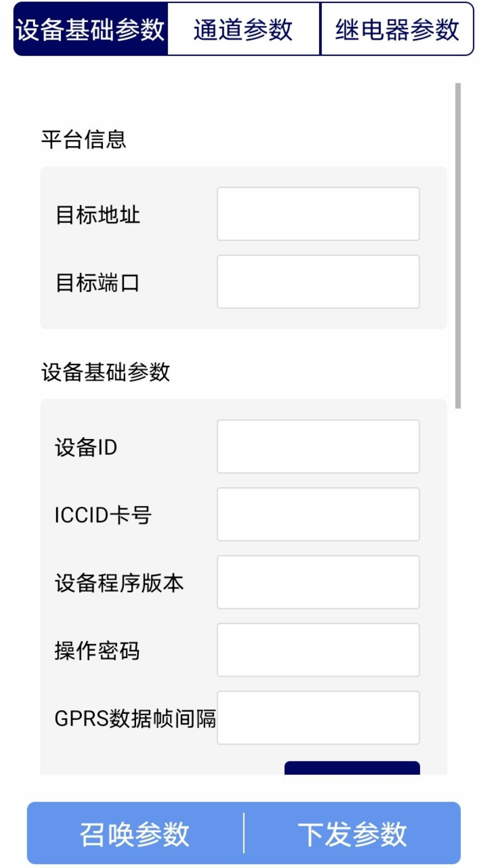This screenshot has width=488, height=868.
Task: Click the 操作密码 input field
Action: coord(318,651)
